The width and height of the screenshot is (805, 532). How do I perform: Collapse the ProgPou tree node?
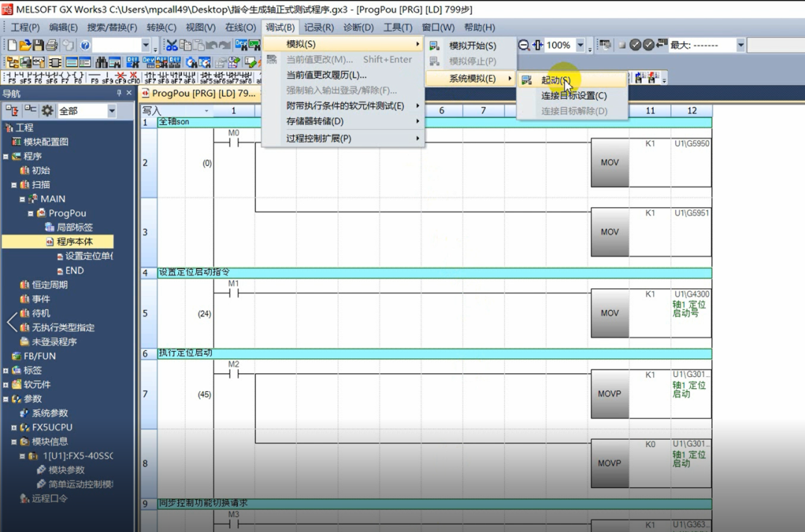click(x=31, y=213)
